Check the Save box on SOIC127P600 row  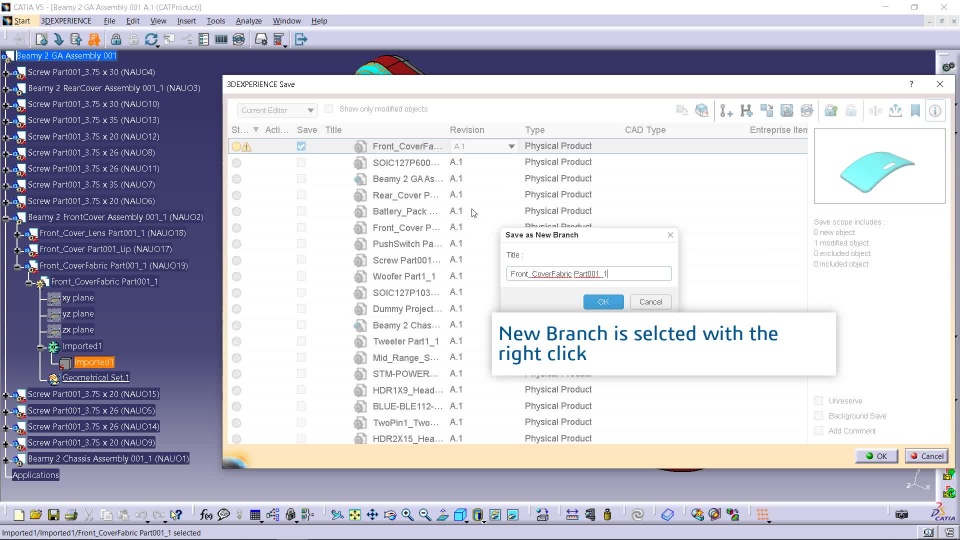click(301, 163)
